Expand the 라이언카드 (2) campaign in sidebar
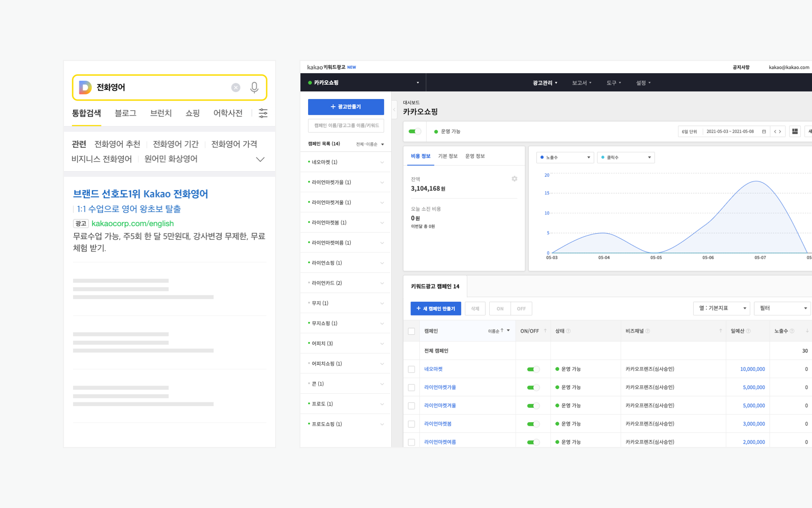Screen dimensions: 812x508 pyautogui.click(x=382, y=283)
